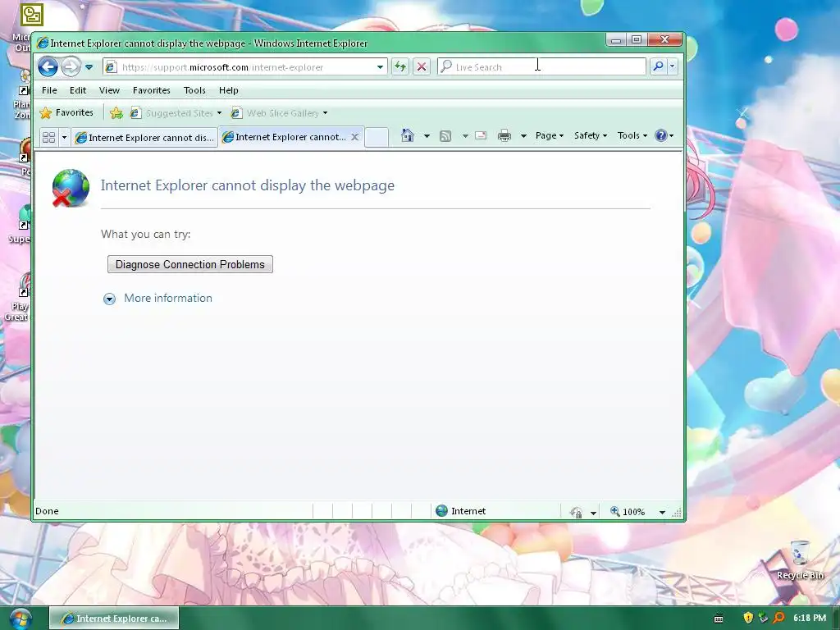Click Add to Favorites Bar icon
The image size is (840, 630).
click(116, 113)
